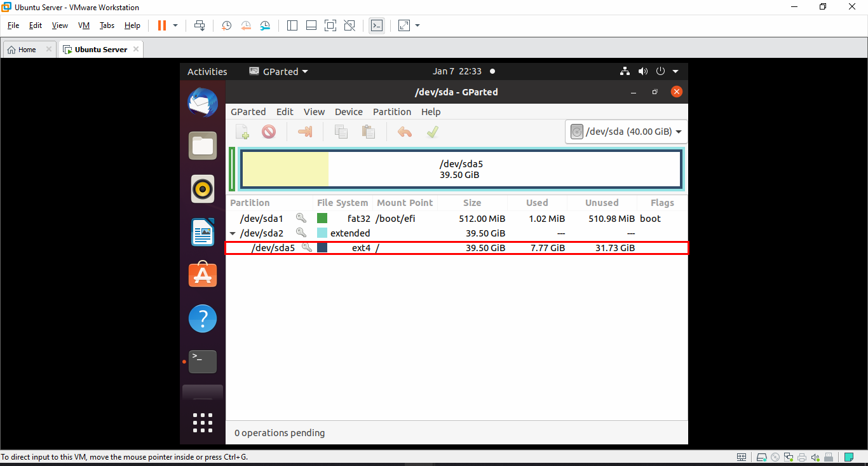Sort by the Partition column header
Screen dimensions: 868x466
coord(250,203)
